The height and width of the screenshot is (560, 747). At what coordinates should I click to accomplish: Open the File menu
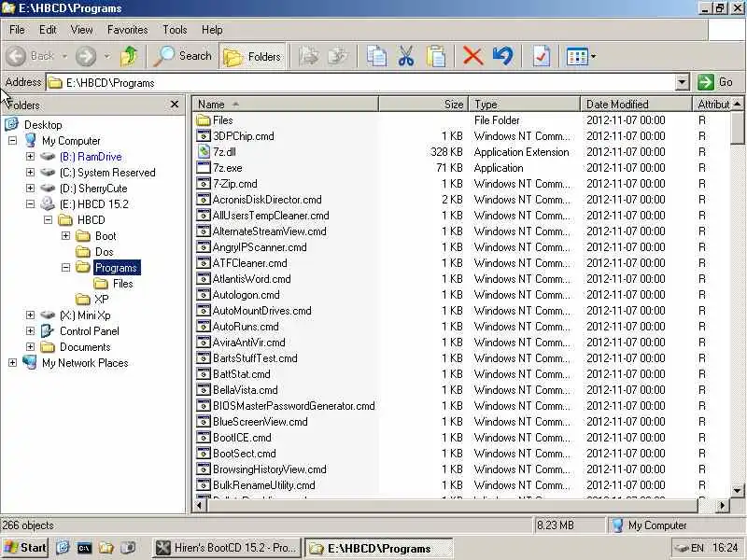[17, 30]
